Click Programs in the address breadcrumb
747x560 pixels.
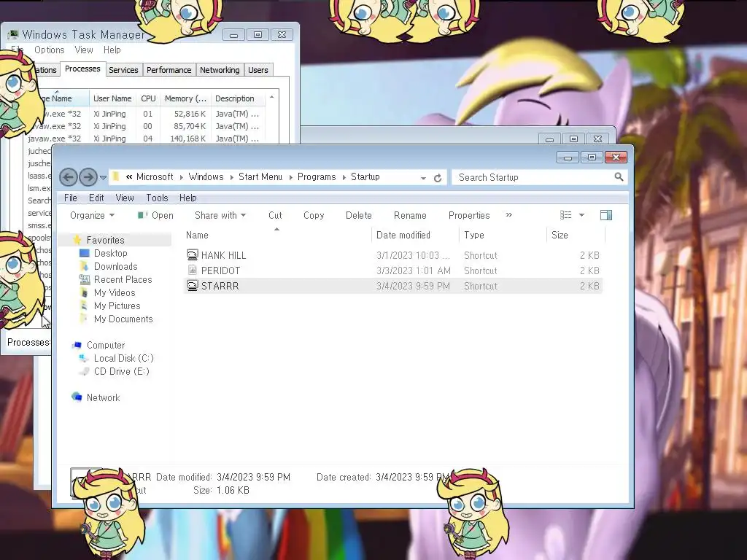coord(317,176)
